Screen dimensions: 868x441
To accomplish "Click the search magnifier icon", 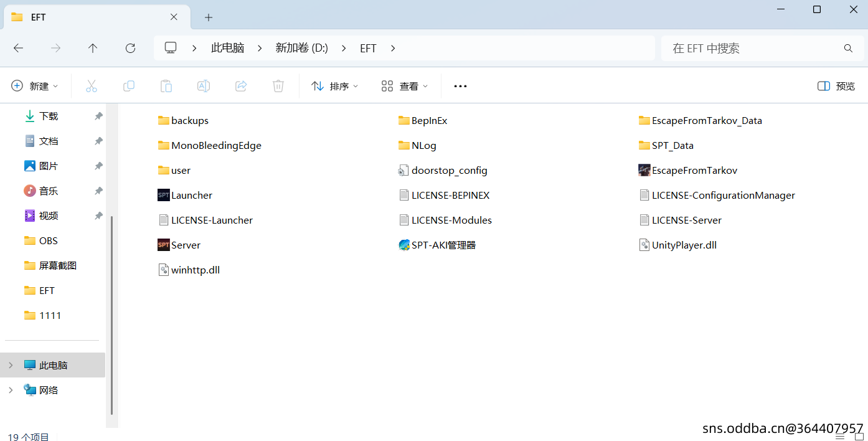I will click(x=848, y=48).
